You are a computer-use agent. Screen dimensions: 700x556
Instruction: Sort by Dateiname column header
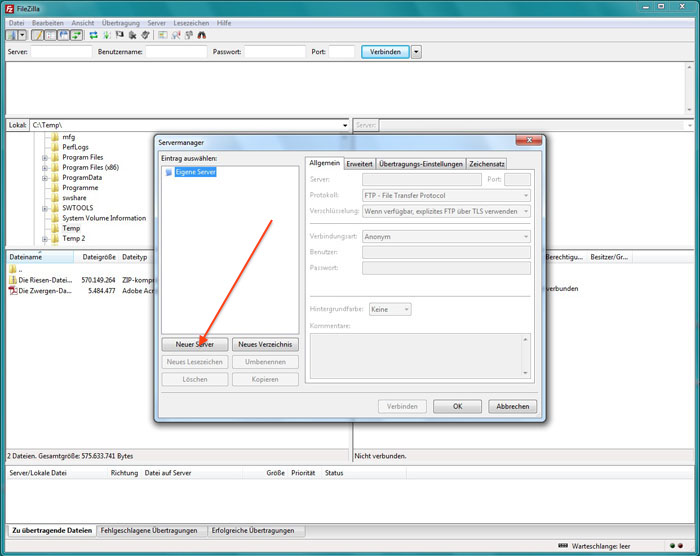click(40, 257)
